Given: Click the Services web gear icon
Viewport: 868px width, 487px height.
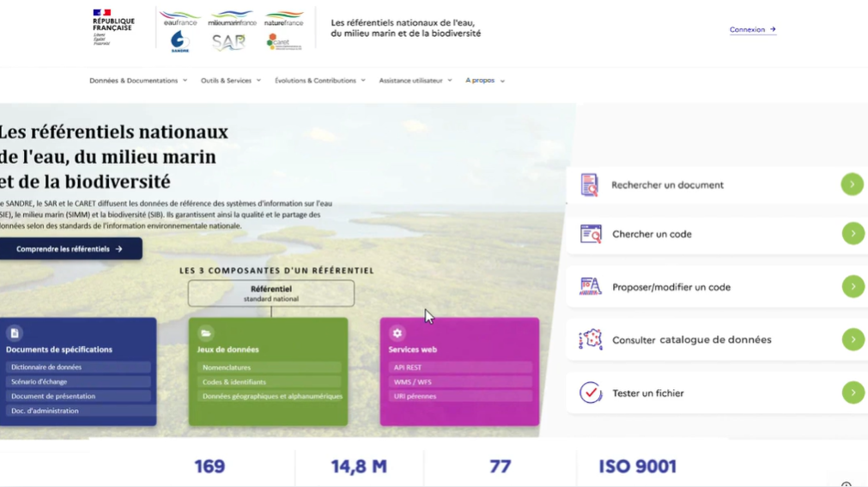Looking at the screenshot, I should [397, 333].
